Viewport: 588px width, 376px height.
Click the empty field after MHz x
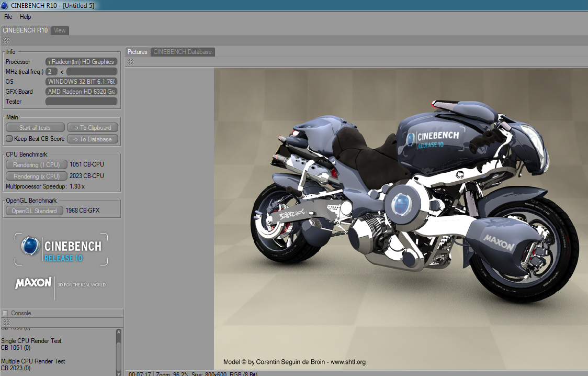pos(92,71)
